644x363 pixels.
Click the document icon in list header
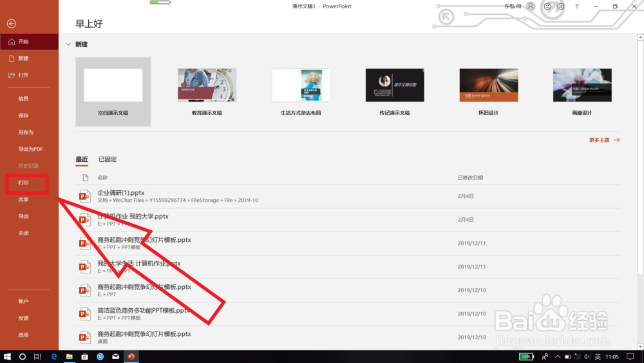[x=85, y=177]
